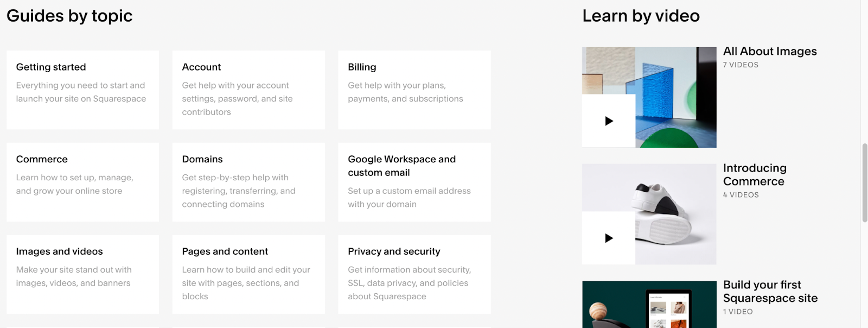Open Google Workspace and custom email guide

click(414, 182)
